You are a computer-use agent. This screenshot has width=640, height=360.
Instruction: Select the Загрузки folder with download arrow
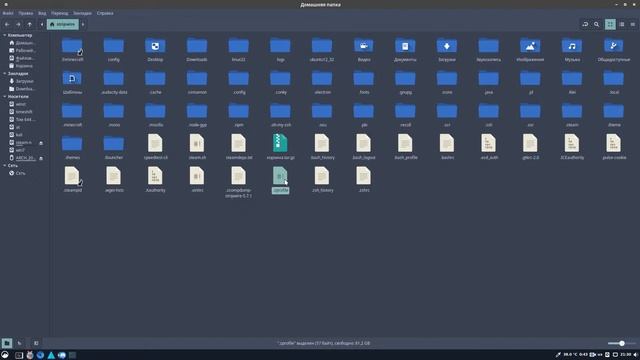[x=447, y=50]
